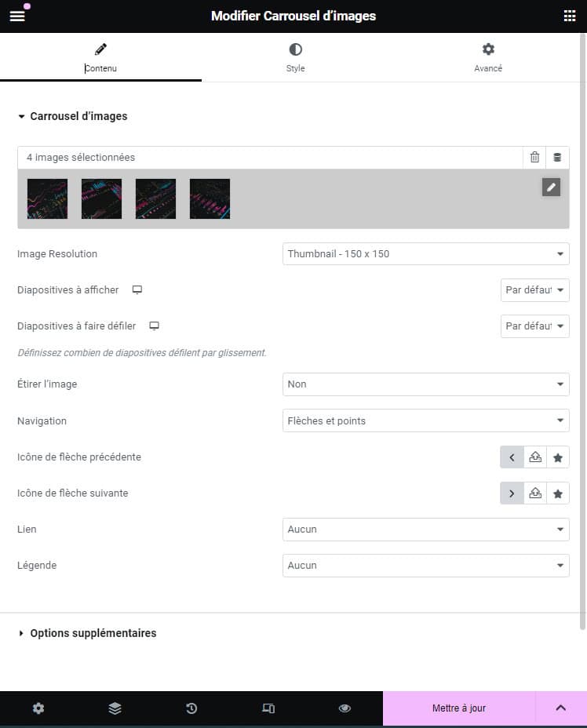Click the dynamic tags database icon
Screen dimensions: 587x728
pyautogui.click(x=557, y=157)
